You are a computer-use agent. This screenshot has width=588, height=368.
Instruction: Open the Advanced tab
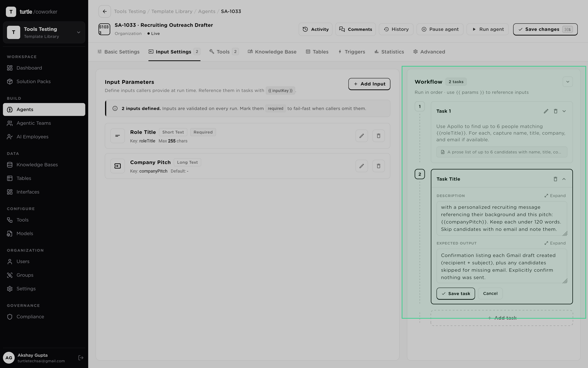(x=429, y=52)
